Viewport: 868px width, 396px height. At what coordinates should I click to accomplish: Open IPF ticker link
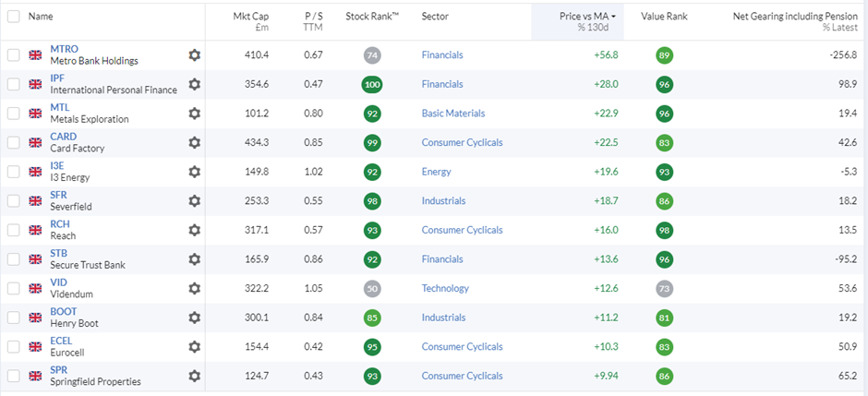tap(57, 78)
